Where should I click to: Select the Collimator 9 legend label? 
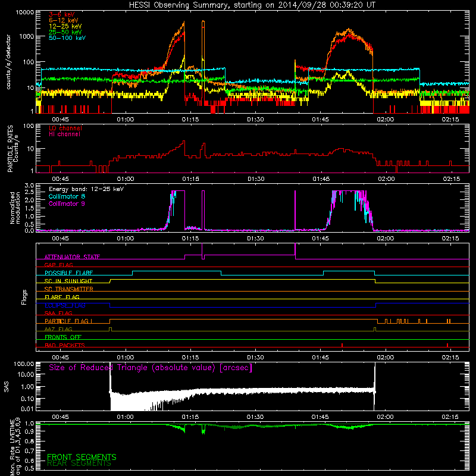click(x=67, y=203)
